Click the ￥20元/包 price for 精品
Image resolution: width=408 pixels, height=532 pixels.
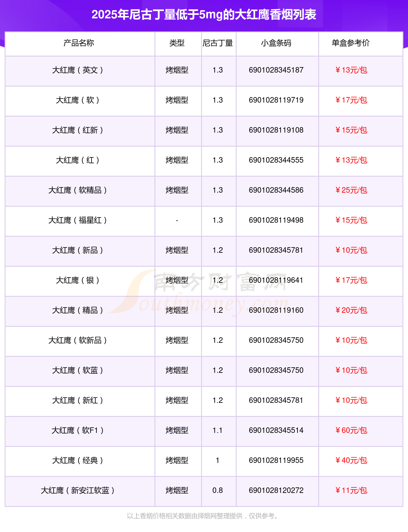pyautogui.click(x=351, y=310)
